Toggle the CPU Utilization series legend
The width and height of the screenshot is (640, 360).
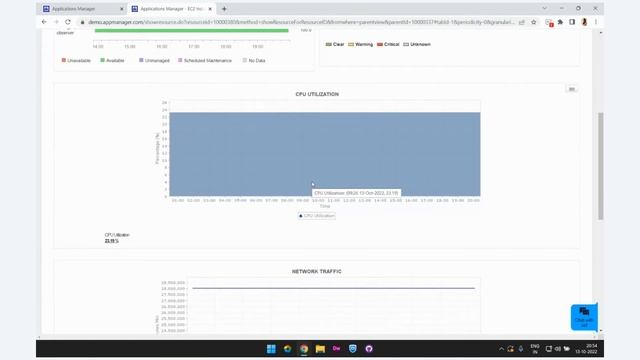coord(317,216)
